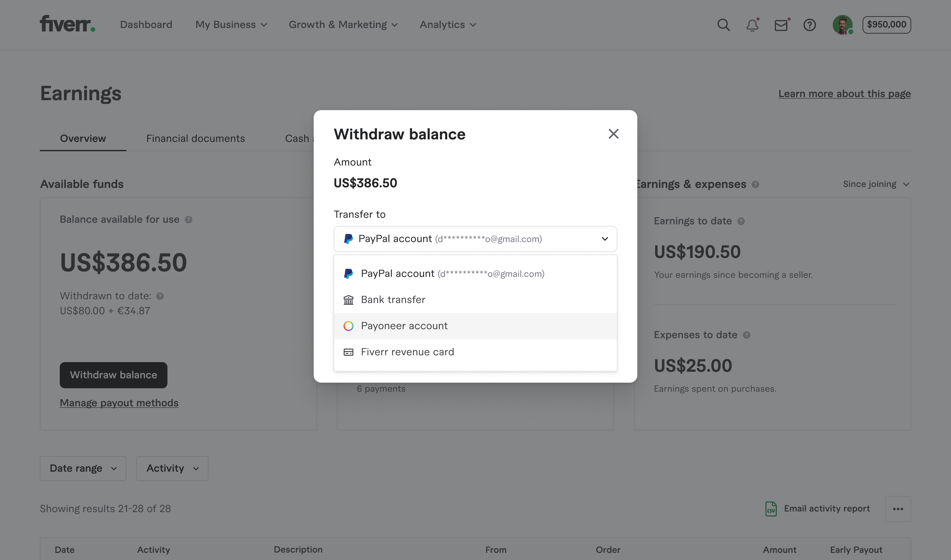This screenshot has height=560, width=951.
Task: Close the Withdraw balance dialog
Action: tap(613, 134)
